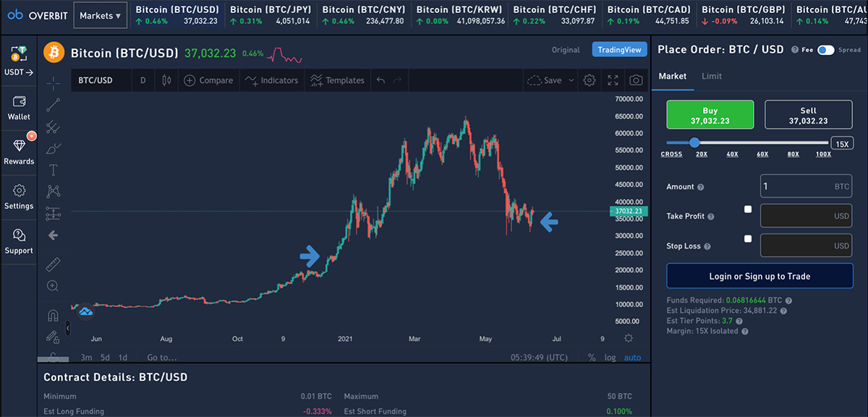Open the Indicators menu

click(272, 80)
